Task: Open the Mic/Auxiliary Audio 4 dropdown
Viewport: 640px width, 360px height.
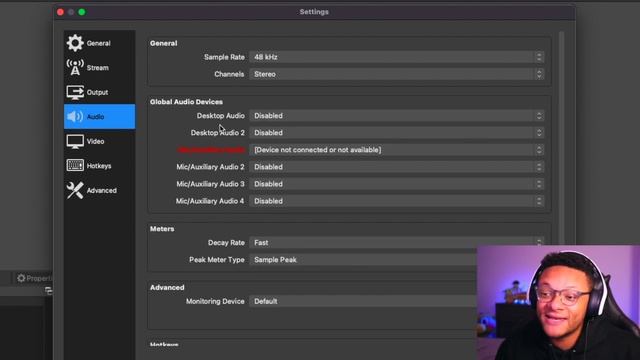Action: pyautogui.click(x=396, y=201)
